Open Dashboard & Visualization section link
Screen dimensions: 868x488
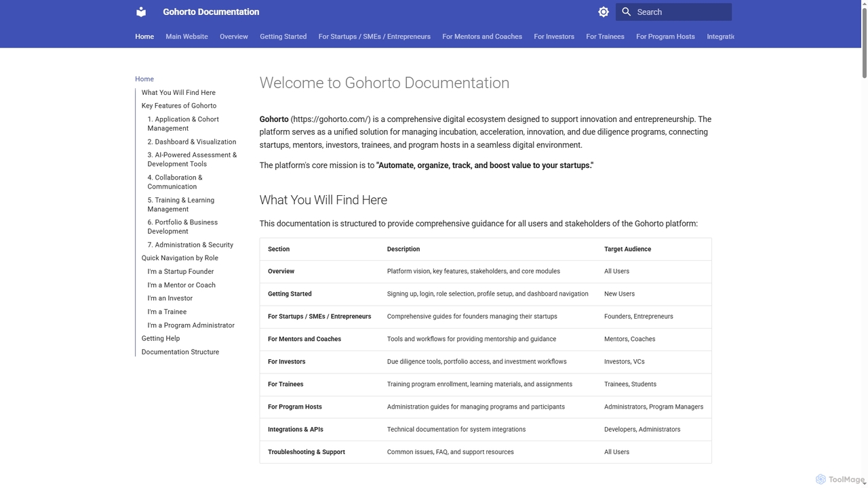[192, 142]
